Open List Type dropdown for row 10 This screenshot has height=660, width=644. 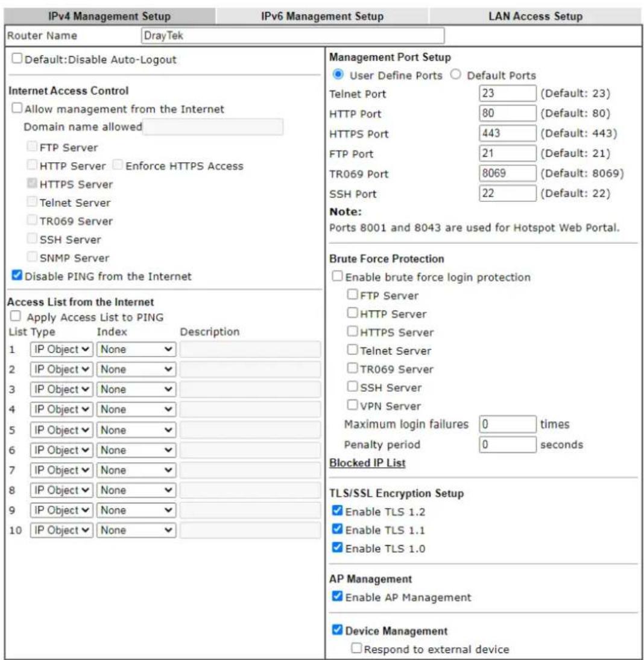click(x=62, y=530)
